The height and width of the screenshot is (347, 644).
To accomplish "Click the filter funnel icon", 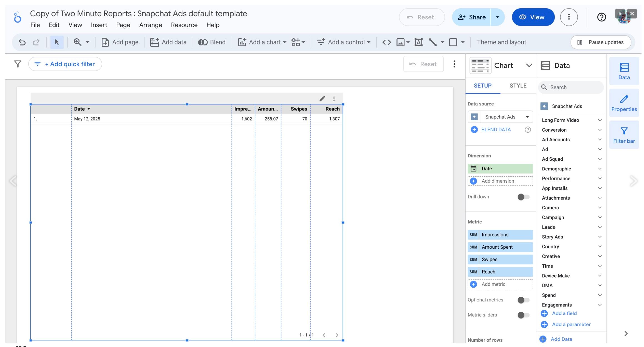I will [x=18, y=64].
